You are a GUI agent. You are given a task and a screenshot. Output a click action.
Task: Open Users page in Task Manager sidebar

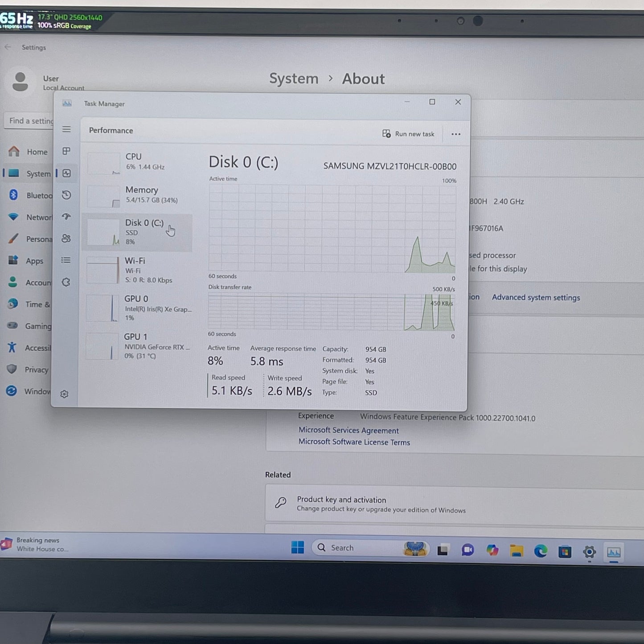pos(66,238)
